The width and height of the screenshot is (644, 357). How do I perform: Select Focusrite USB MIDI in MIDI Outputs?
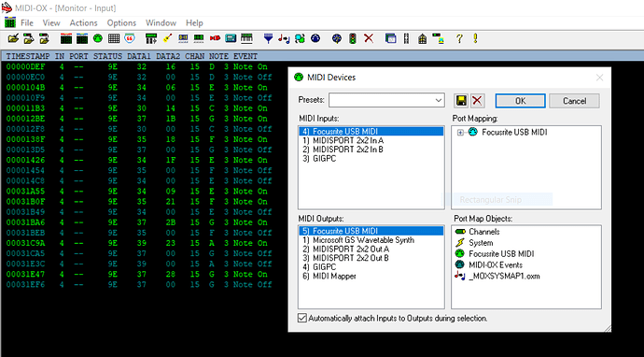pyautogui.click(x=371, y=231)
